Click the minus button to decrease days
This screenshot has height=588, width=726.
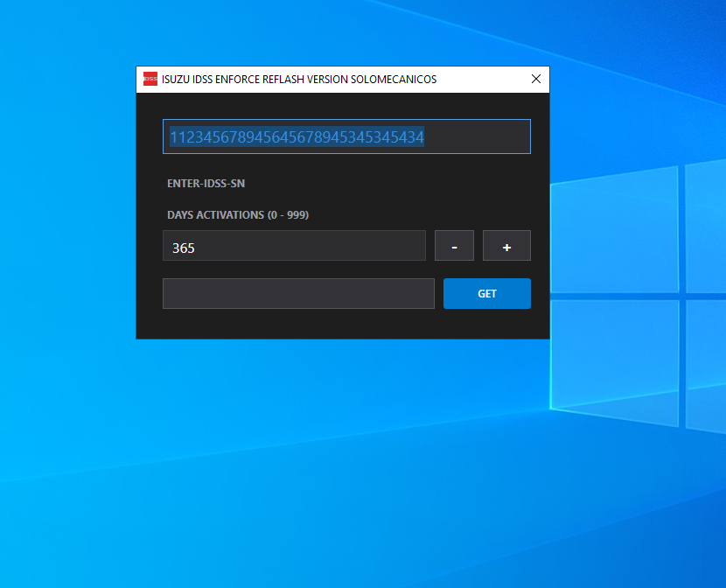coord(454,245)
